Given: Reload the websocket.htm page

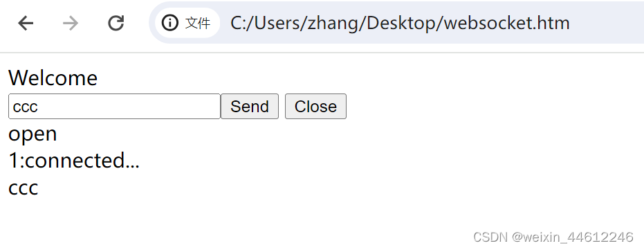Looking at the screenshot, I should 116,23.
